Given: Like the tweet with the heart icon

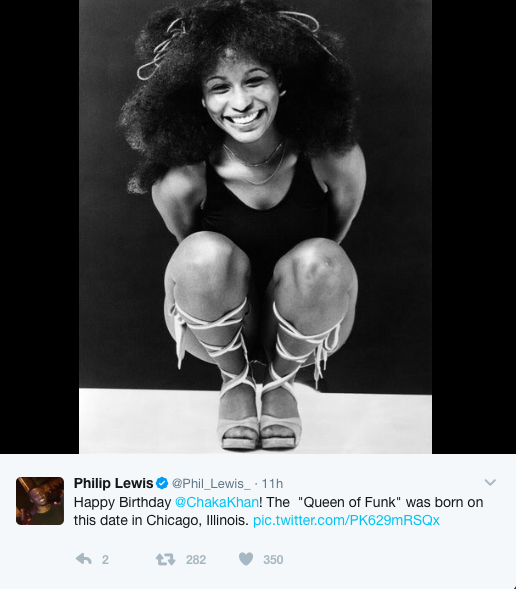Looking at the screenshot, I should point(246,559).
